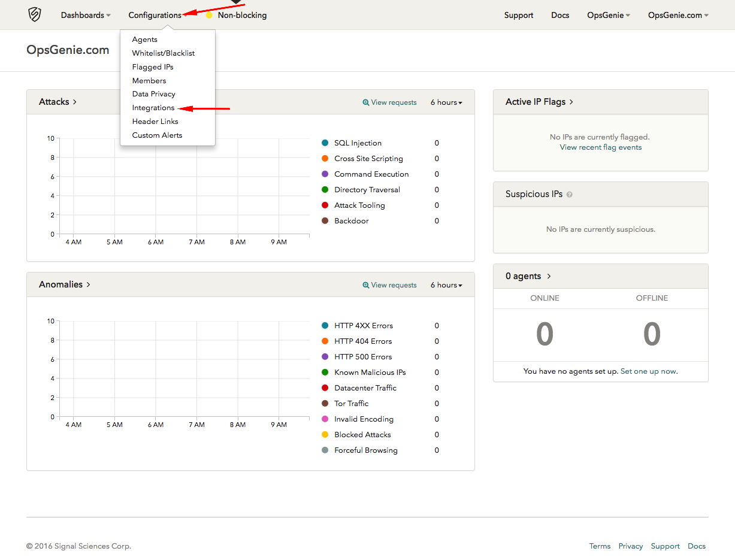Viewport: 735px width, 560px height.
Task: Expand the OpsGenie.com site dropdown
Action: 678,16
